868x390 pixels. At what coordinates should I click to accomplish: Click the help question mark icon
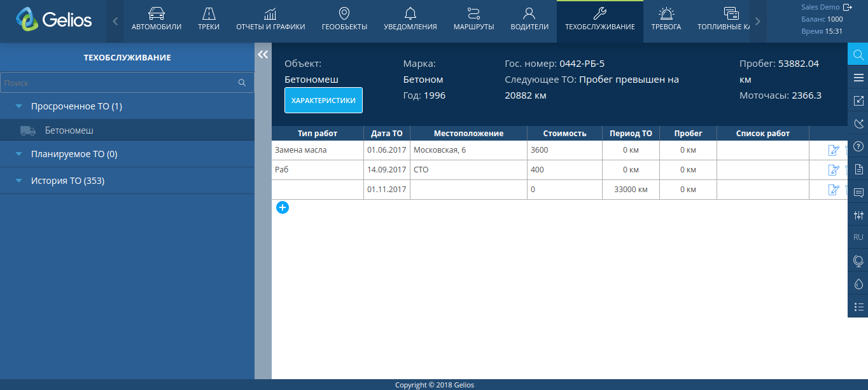[858, 146]
